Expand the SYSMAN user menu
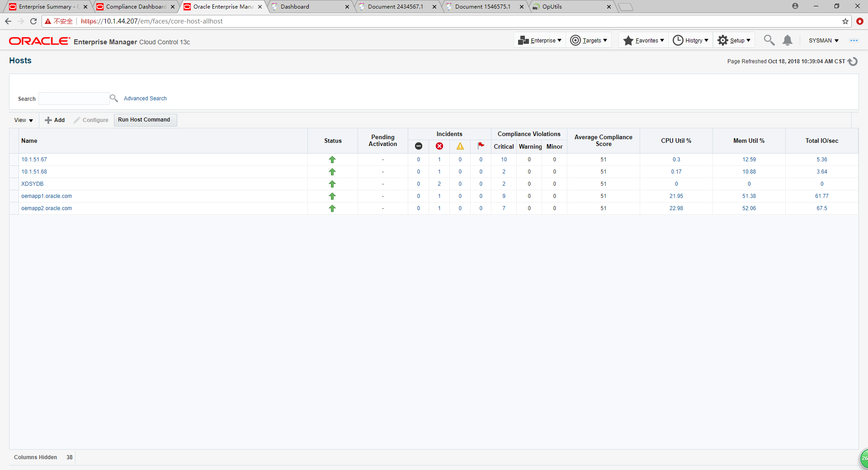Image resolution: width=868 pixels, height=470 pixels. point(823,41)
